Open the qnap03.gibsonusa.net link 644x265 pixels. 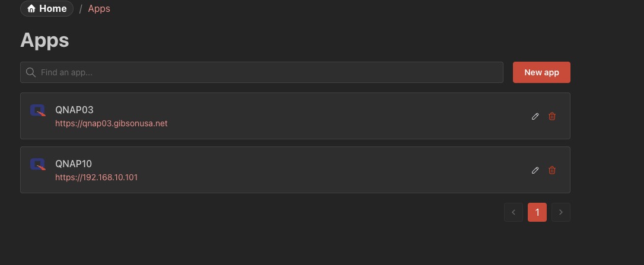click(x=111, y=123)
